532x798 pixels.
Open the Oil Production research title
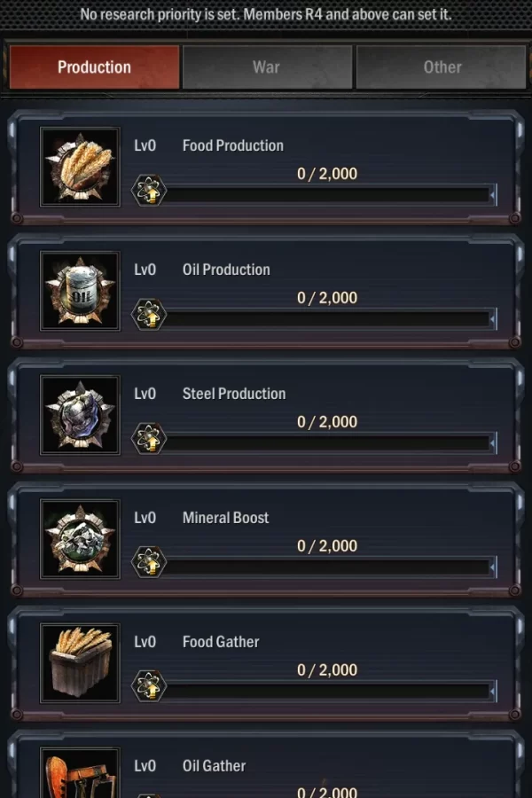point(226,270)
